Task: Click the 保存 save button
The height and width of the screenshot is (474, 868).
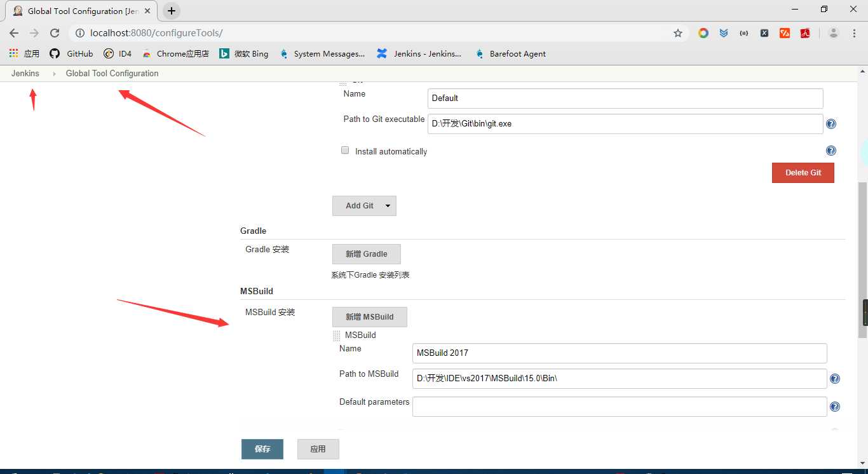Action: (262, 449)
